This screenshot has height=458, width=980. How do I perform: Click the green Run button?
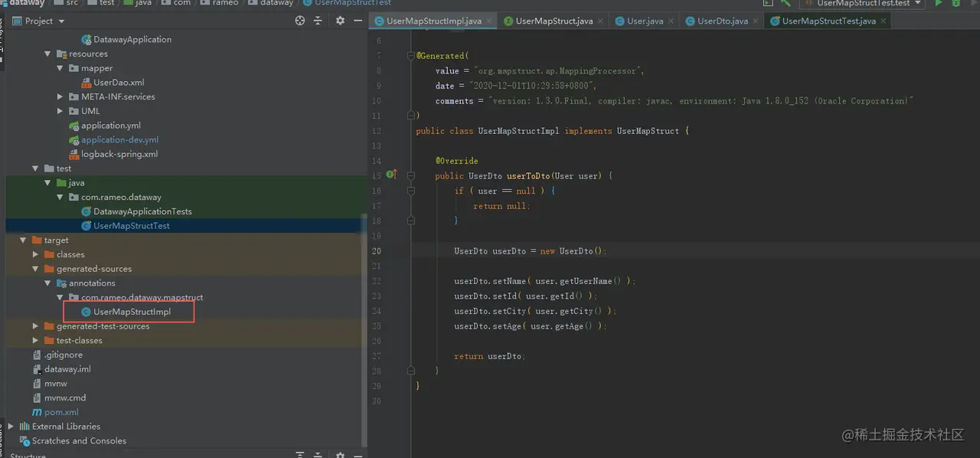pyautogui.click(x=939, y=4)
